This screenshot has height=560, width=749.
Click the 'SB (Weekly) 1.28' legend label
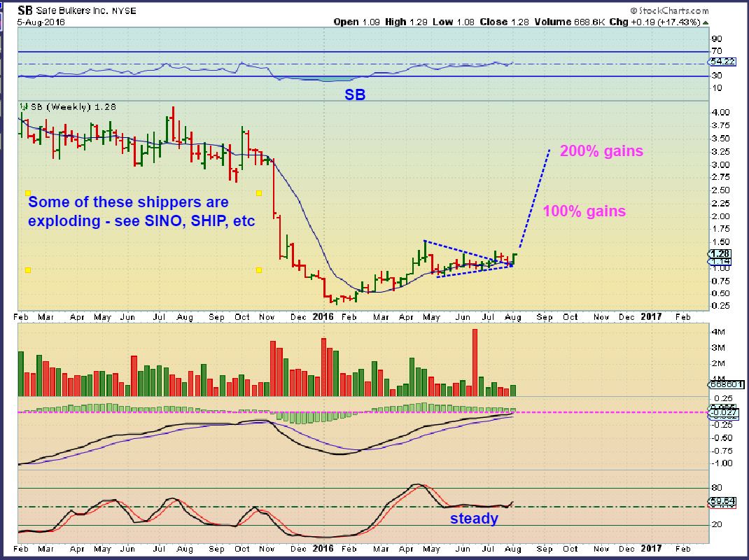[x=73, y=107]
